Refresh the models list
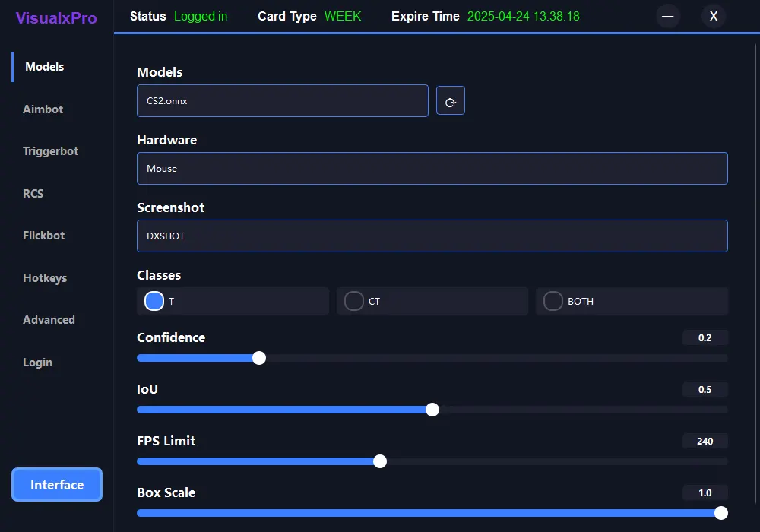 click(450, 101)
